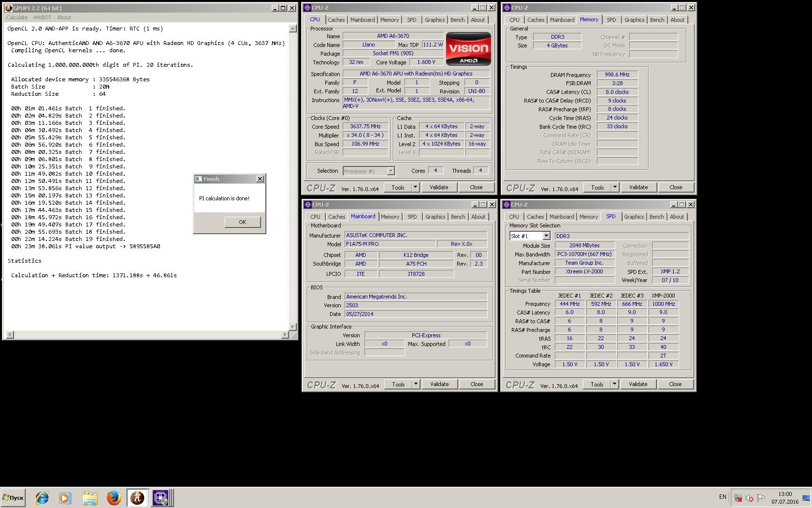Click BIOS date 05/27/2014 field
812x508 pixels.
pyautogui.click(x=416, y=314)
